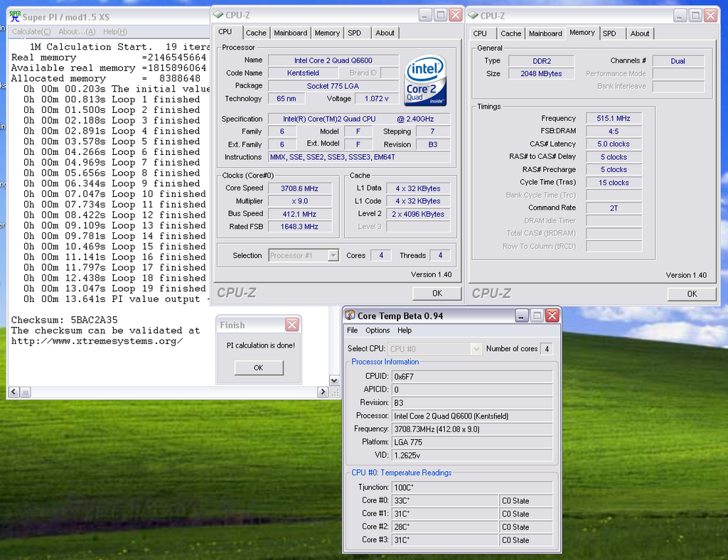Minimize the right CPU-Z window
The height and width of the screenshot is (560, 728).
(x=680, y=16)
